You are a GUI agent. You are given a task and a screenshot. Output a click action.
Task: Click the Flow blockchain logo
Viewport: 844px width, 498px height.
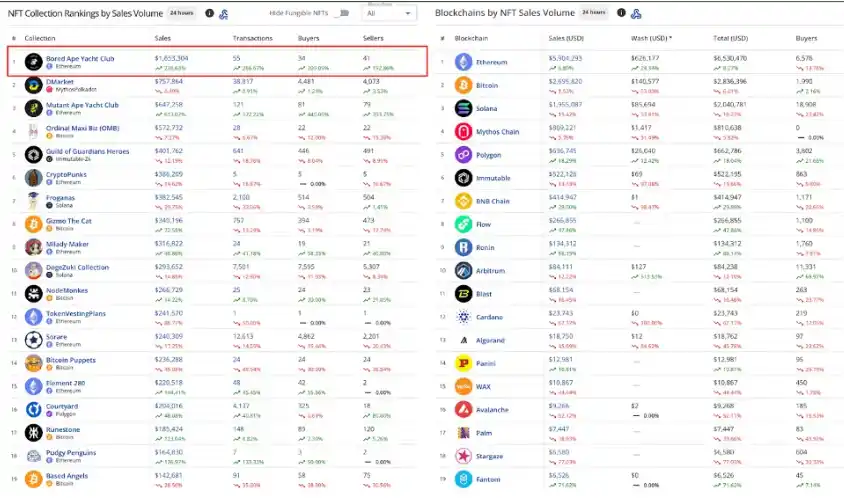[463, 224]
